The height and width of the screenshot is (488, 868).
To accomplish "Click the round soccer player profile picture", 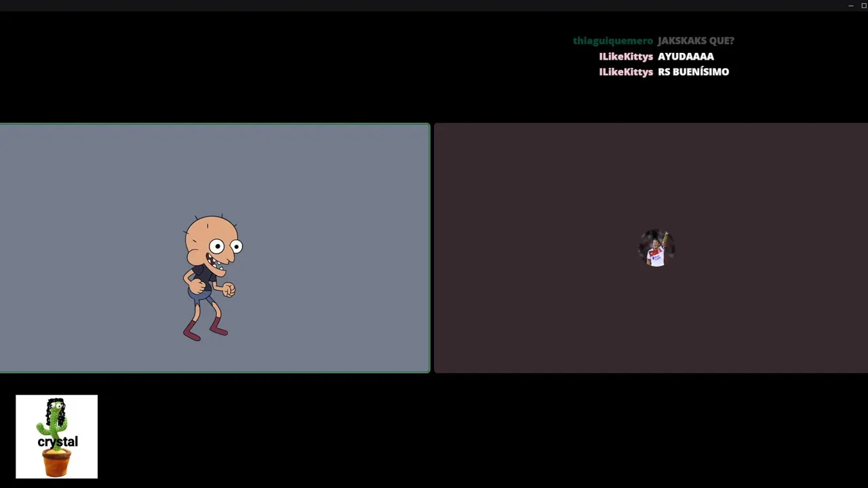I will pyautogui.click(x=656, y=248).
